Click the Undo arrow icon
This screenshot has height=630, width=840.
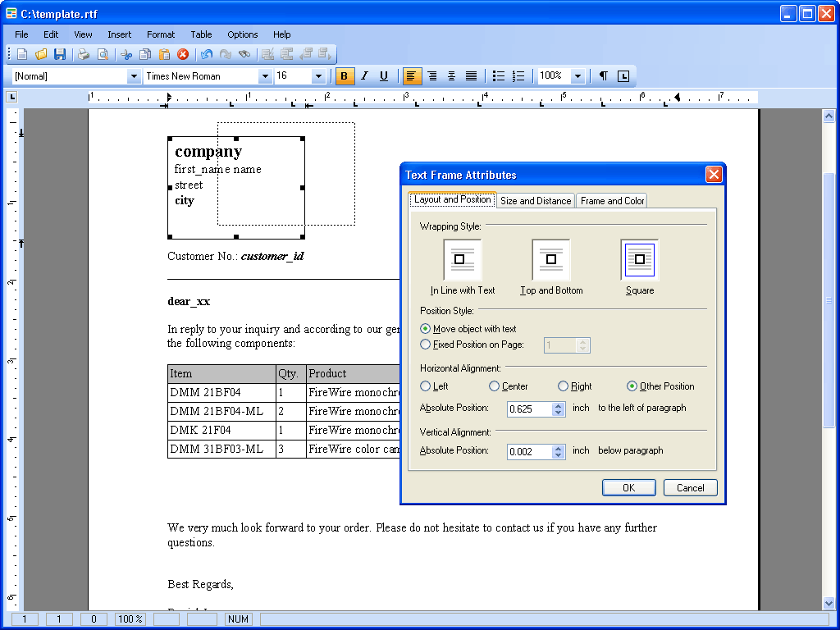[206, 54]
